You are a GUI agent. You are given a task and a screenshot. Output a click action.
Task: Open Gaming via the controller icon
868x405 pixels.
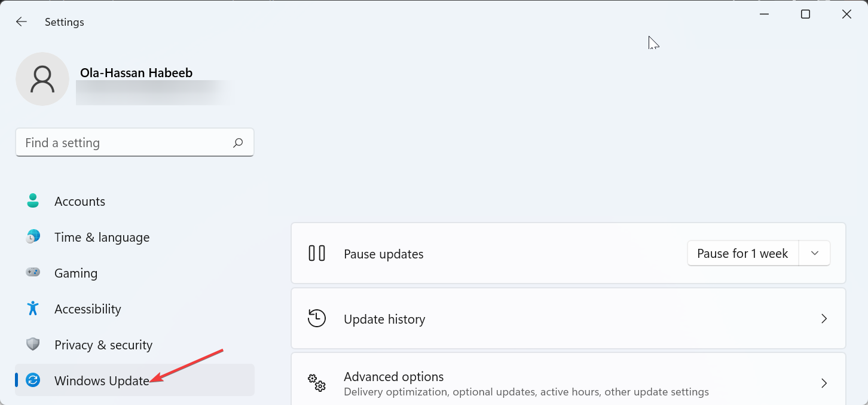coord(33,273)
